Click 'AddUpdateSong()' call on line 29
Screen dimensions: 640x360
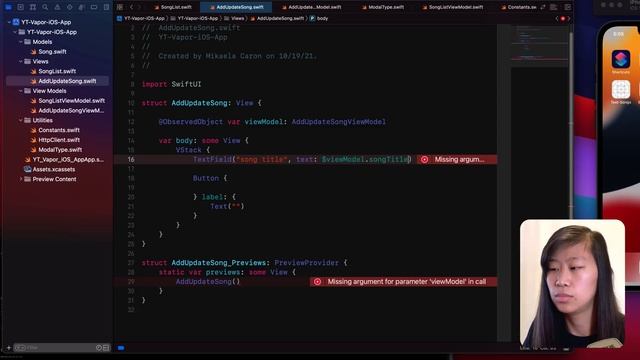coord(208,282)
